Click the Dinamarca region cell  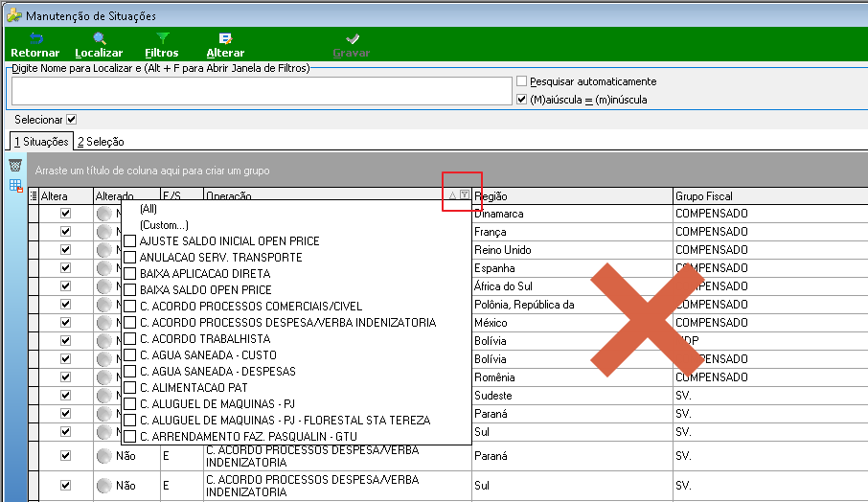point(572,214)
